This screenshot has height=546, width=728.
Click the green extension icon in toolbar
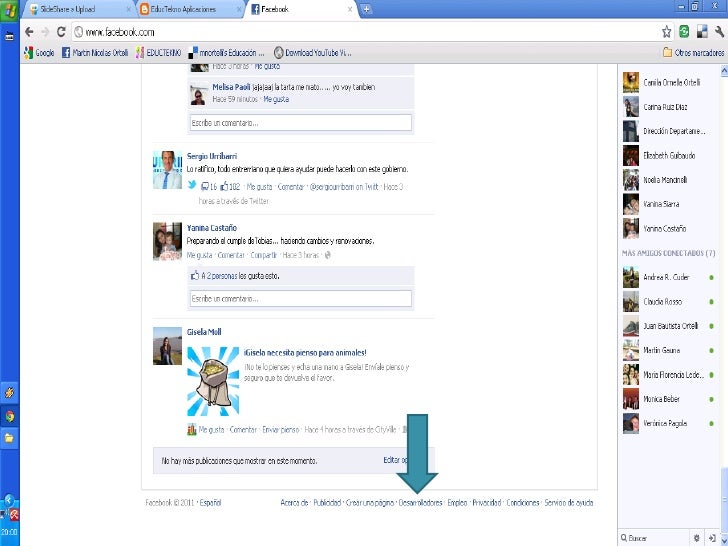pos(684,32)
